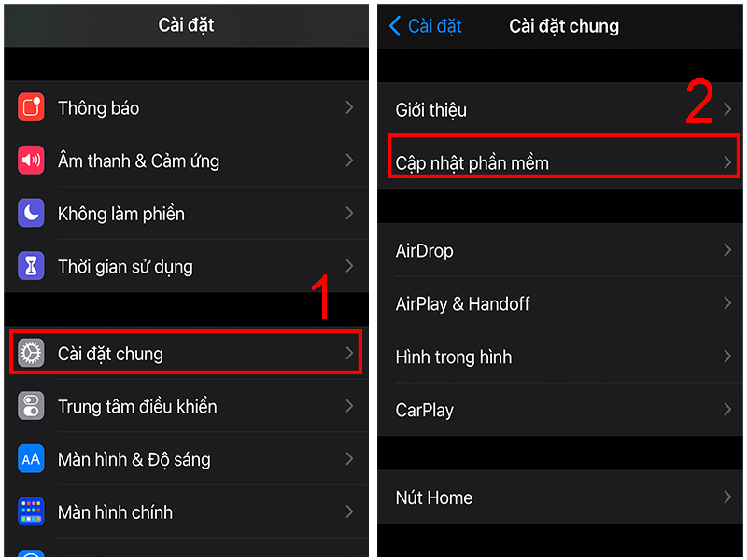Tap the Màn hình chính grid icon
Image resolution: width=747 pixels, height=560 pixels.
point(31,511)
